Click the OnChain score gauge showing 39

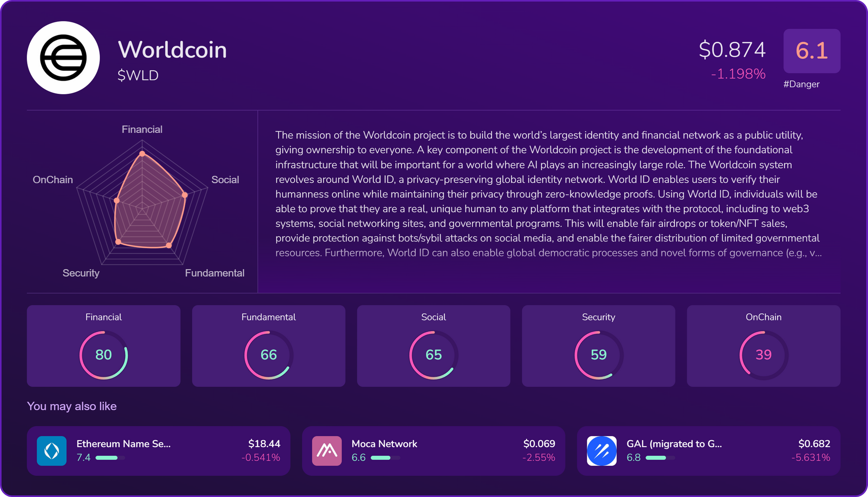coord(763,355)
